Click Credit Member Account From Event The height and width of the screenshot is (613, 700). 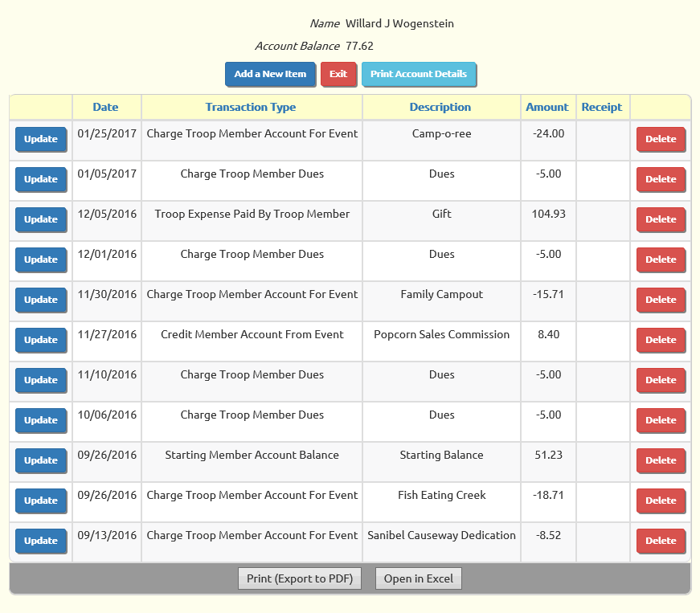tap(252, 334)
